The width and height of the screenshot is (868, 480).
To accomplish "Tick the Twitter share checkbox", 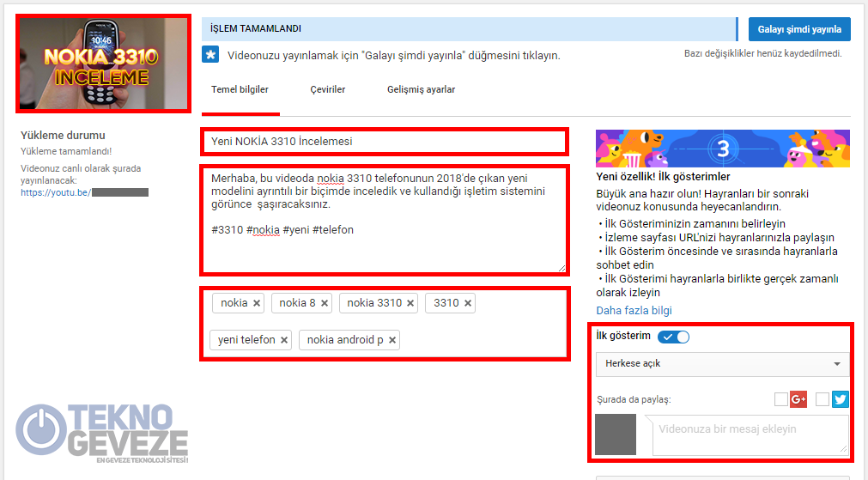I will pyautogui.click(x=822, y=399).
